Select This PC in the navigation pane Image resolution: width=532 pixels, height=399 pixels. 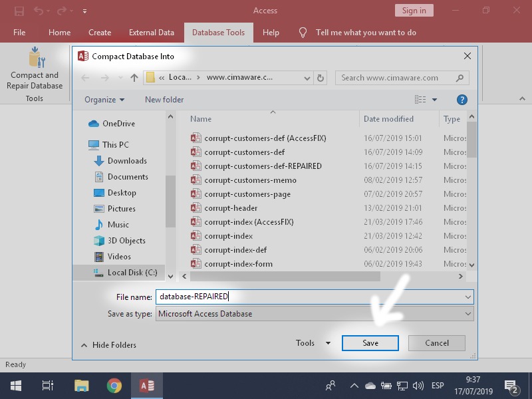[108, 145]
